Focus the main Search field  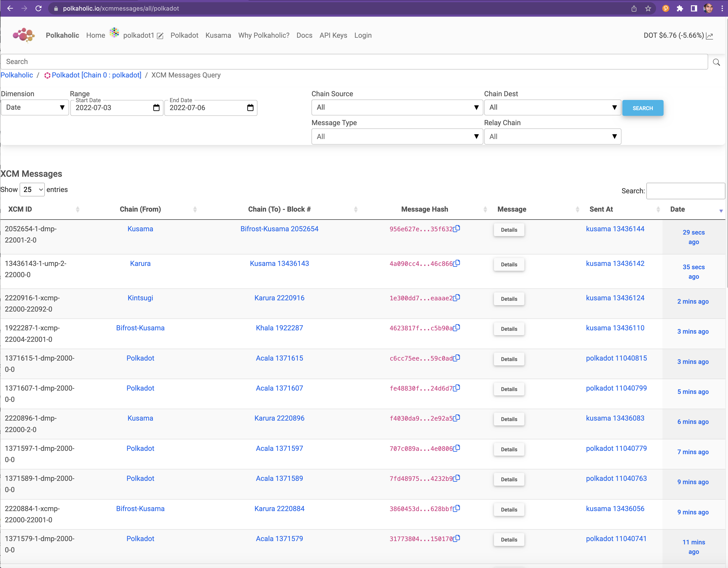tap(354, 62)
